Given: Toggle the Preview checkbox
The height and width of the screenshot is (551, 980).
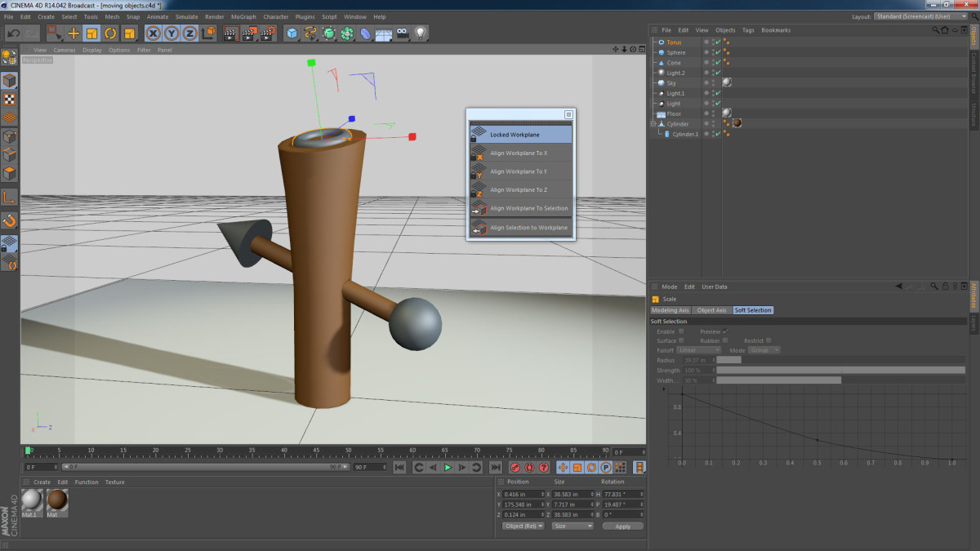Looking at the screenshot, I should coord(724,331).
